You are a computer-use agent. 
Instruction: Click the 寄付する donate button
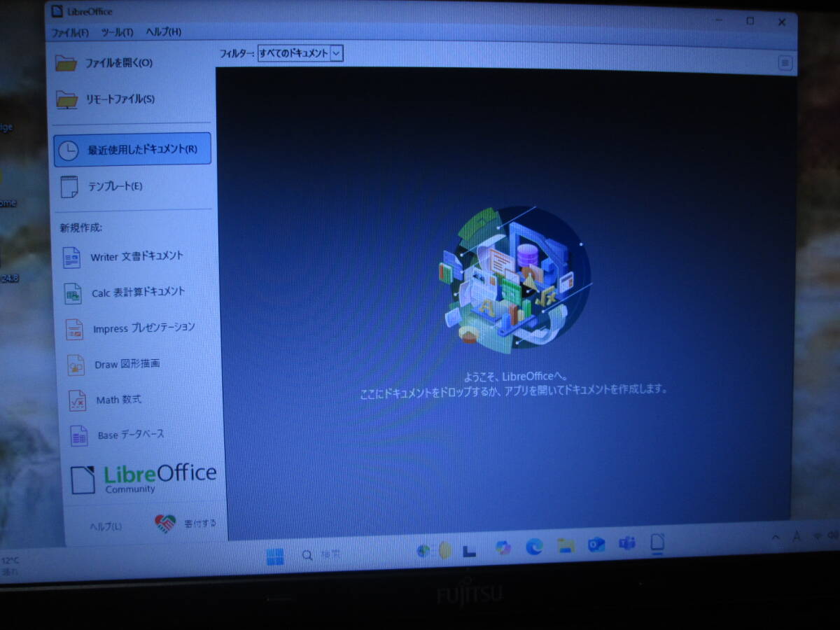click(185, 524)
